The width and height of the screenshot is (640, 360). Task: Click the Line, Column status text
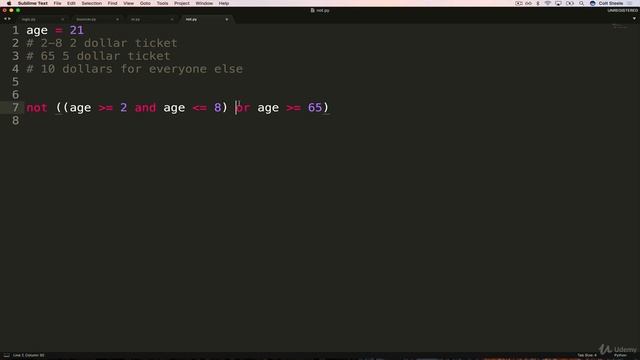coord(29,356)
